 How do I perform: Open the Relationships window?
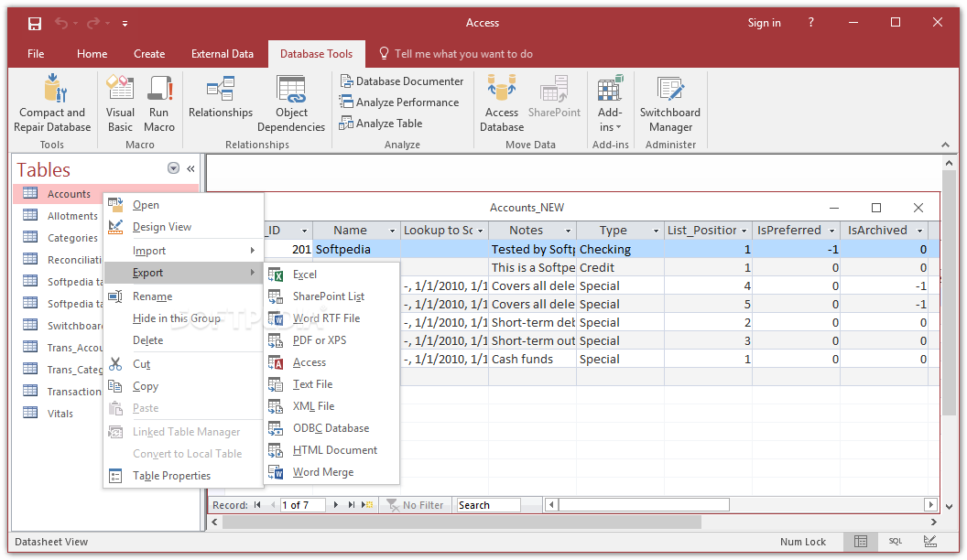tap(221, 98)
